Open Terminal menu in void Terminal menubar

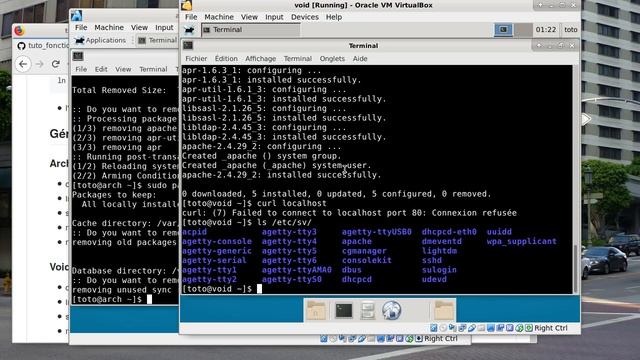[x=298, y=59]
